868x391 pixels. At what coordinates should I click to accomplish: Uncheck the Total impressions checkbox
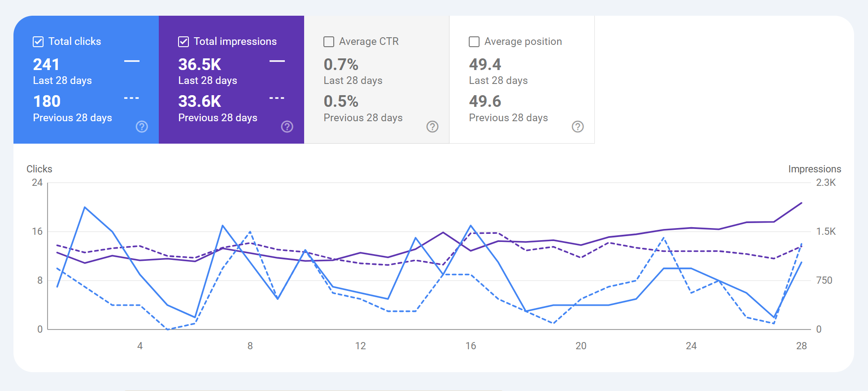(x=183, y=42)
